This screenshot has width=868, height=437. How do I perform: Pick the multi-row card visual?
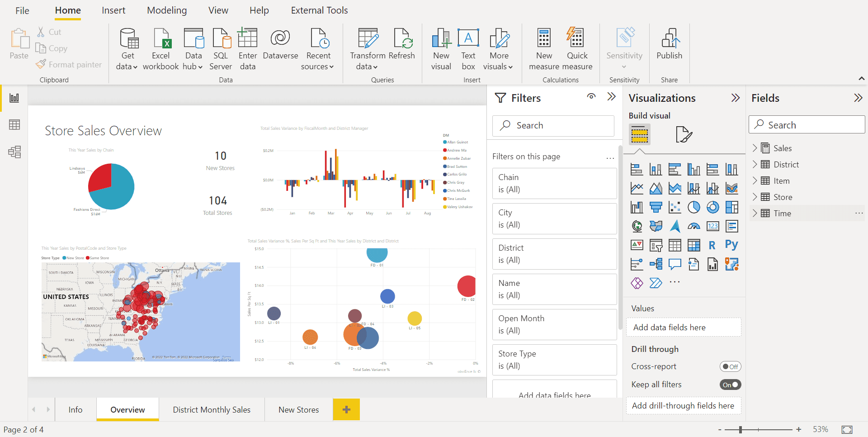(x=731, y=226)
